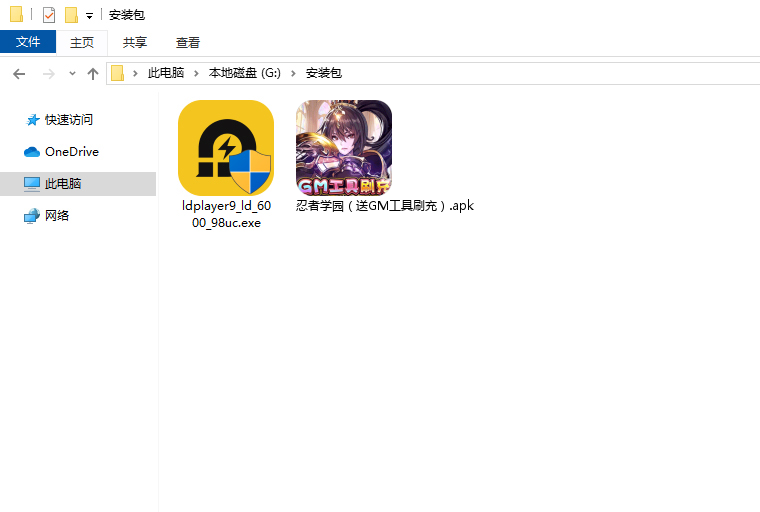Click 安装包 in the address breadcrumb
This screenshot has height=512, width=760.
coord(324,73)
